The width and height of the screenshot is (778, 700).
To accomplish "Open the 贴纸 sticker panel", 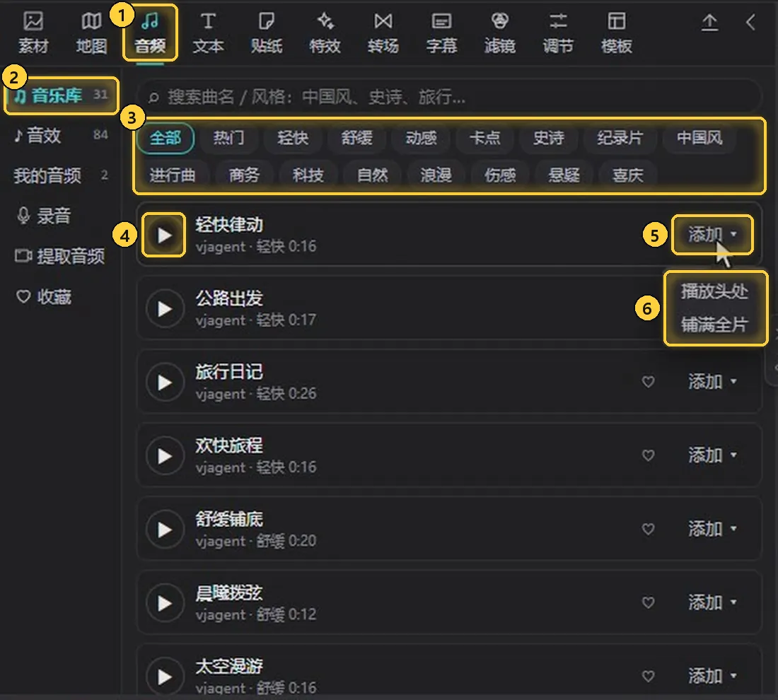I will coord(267,33).
